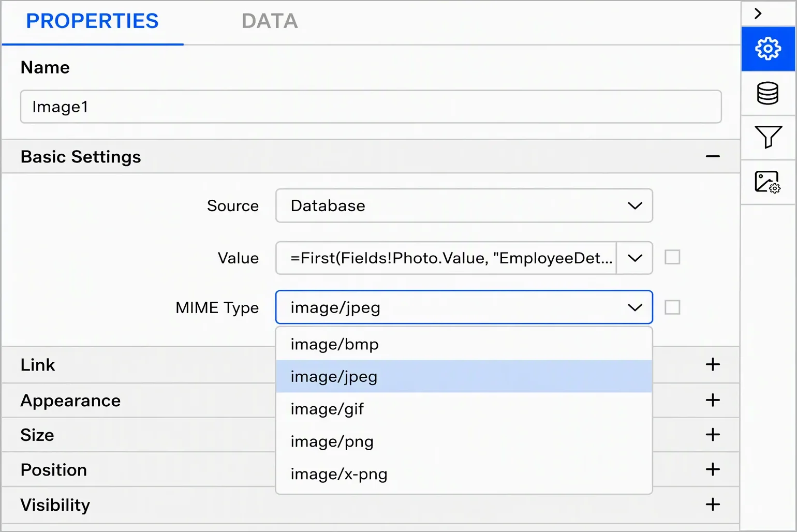Open the Source dropdown showing Database
The width and height of the screenshot is (797, 532).
[x=464, y=205]
